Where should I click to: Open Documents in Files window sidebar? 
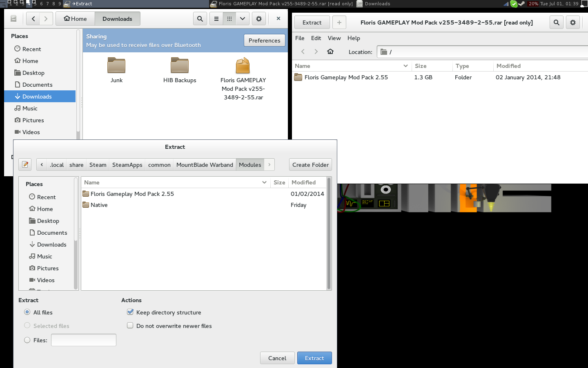pos(40,85)
